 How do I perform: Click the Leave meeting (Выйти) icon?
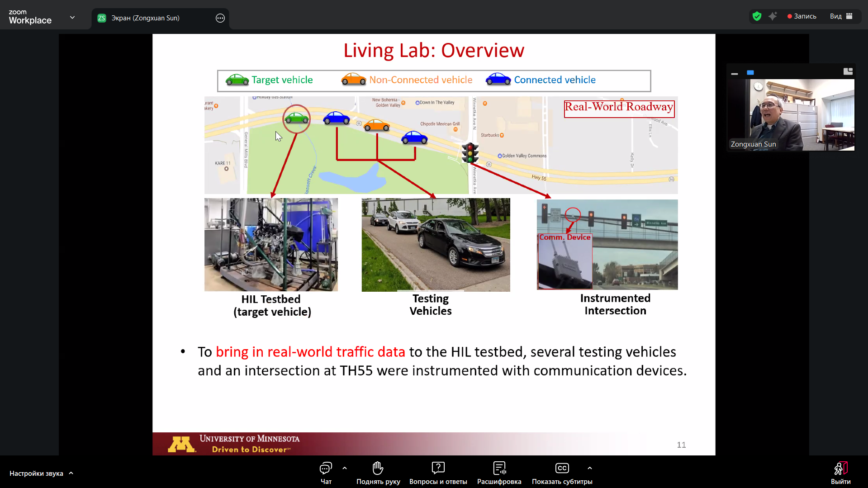coord(840,473)
